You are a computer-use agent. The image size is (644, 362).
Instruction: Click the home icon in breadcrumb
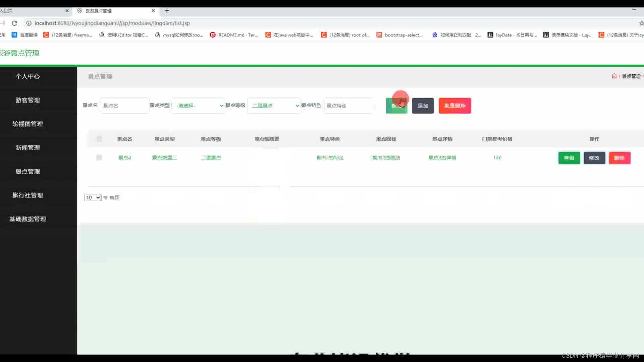click(614, 76)
